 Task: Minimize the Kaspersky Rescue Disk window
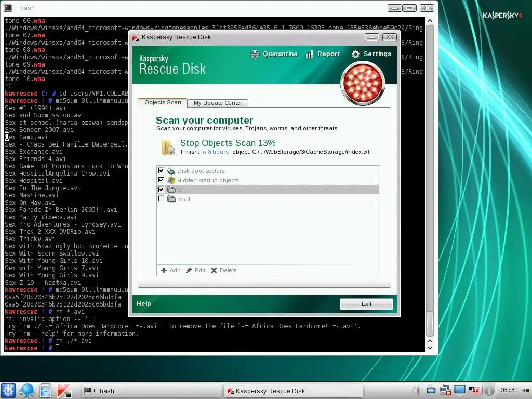[372, 37]
